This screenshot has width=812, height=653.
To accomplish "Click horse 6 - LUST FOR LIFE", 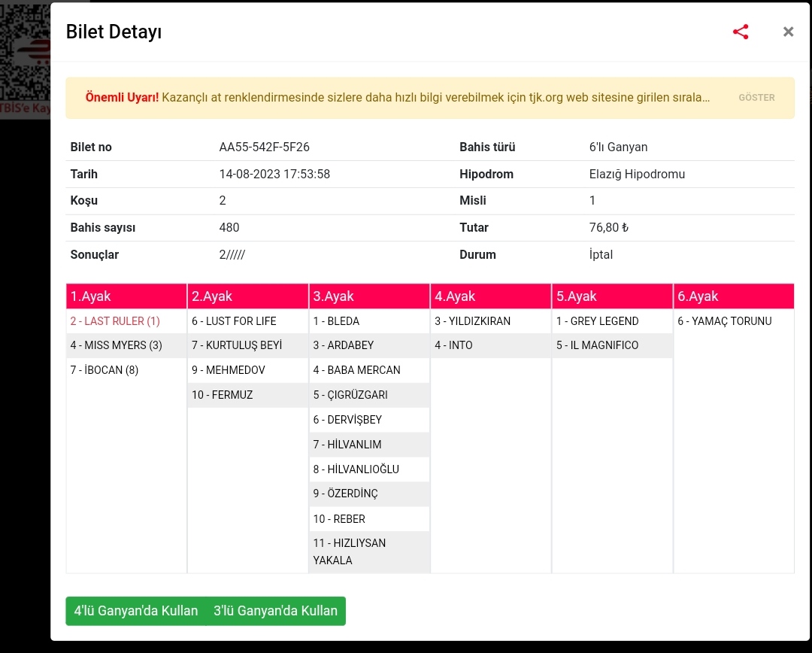I will (x=234, y=320).
